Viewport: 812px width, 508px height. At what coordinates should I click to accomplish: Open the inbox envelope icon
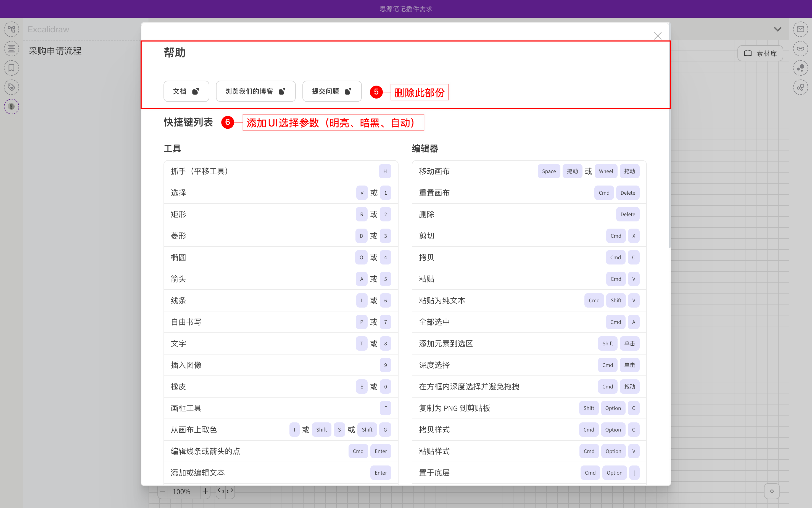coord(800,29)
